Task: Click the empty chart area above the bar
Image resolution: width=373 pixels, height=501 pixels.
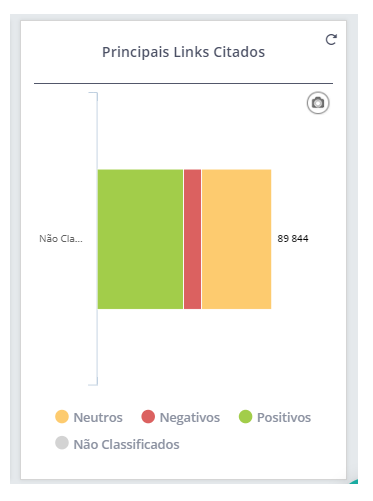Action: (x=200, y=131)
